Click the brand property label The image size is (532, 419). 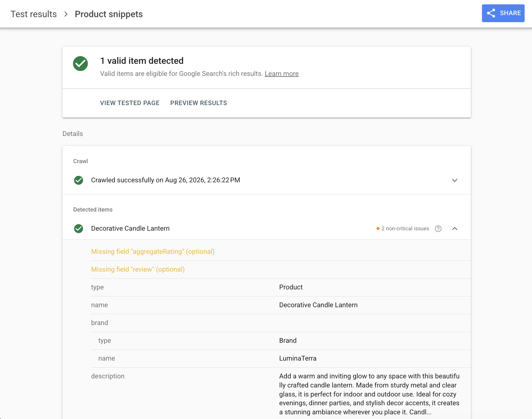pyautogui.click(x=99, y=323)
